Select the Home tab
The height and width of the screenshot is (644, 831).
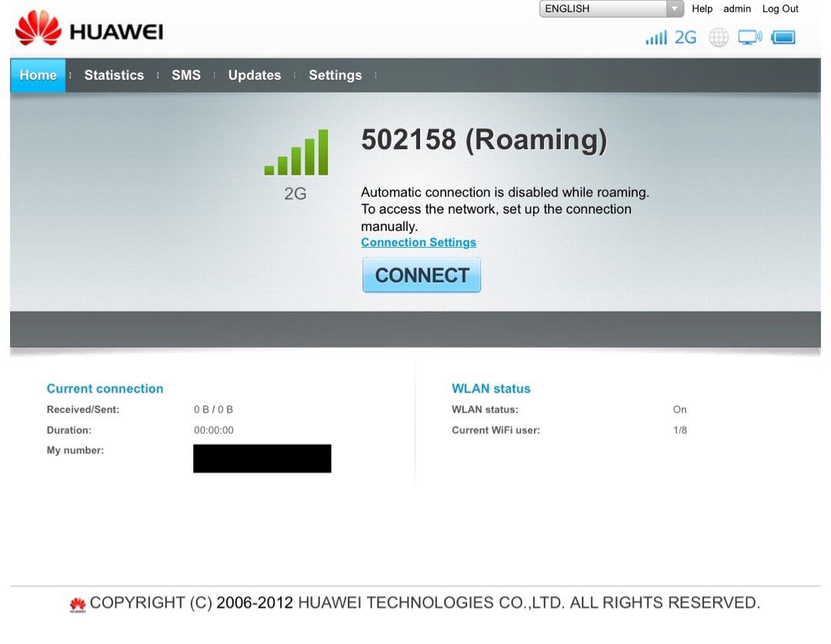37,75
